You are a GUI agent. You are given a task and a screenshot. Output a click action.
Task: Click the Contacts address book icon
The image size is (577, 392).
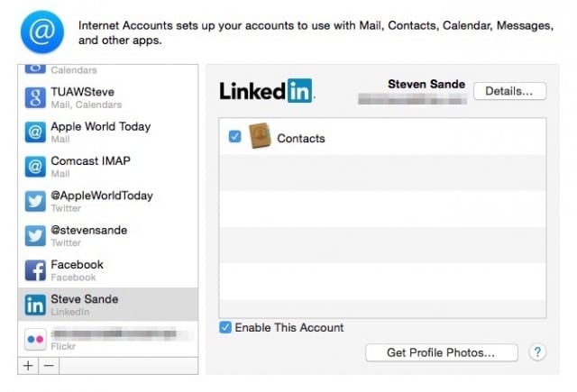click(x=261, y=137)
